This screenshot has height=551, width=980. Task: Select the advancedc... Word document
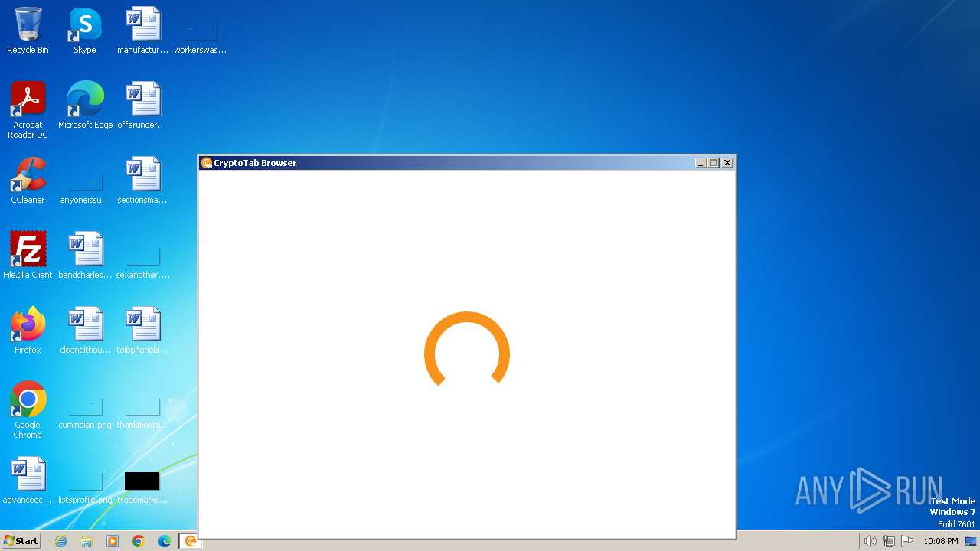tap(28, 481)
